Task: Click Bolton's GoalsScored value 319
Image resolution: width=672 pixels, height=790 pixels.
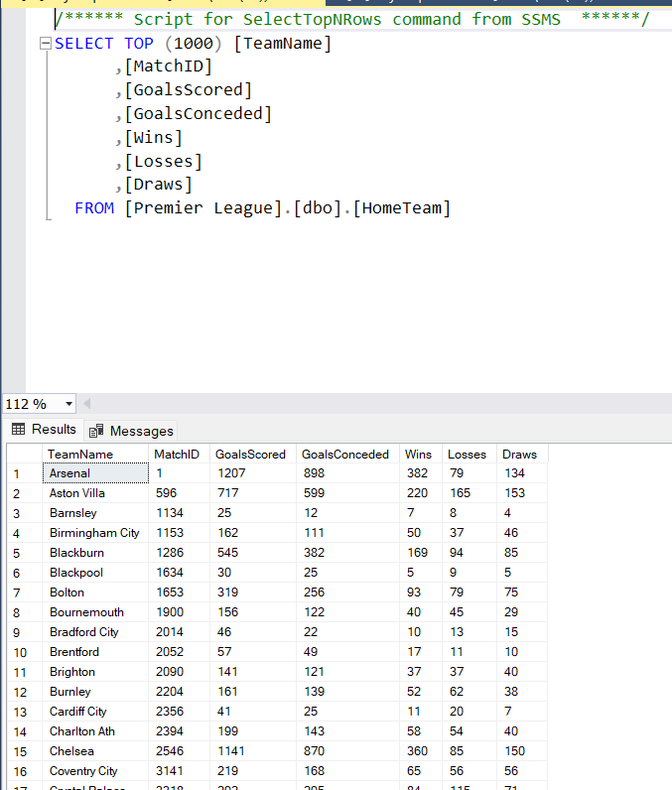Action: pyautogui.click(x=253, y=592)
